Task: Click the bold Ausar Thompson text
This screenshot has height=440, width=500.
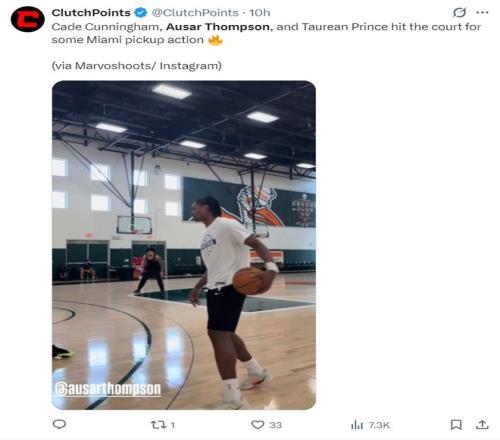Action: [218, 27]
